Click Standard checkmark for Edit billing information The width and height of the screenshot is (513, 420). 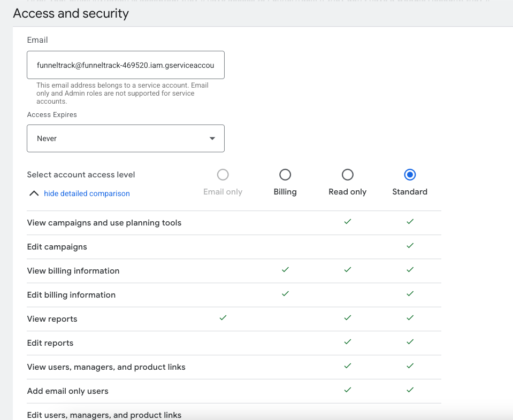[x=410, y=293]
